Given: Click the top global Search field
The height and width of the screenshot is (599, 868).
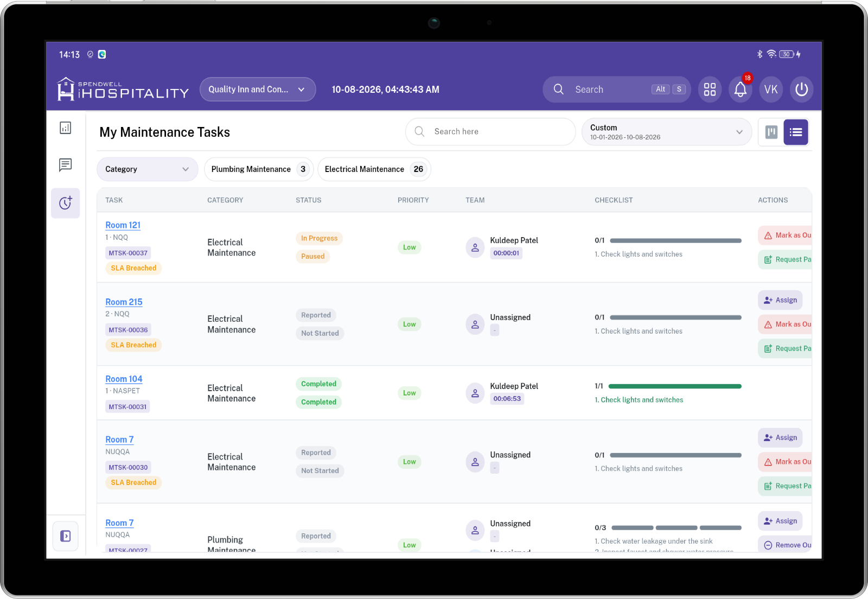Looking at the screenshot, I should point(616,90).
